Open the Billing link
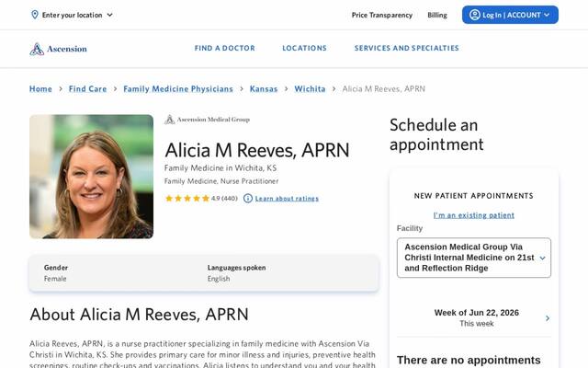The width and height of the screenshot is (588, 368). (437, 15)
